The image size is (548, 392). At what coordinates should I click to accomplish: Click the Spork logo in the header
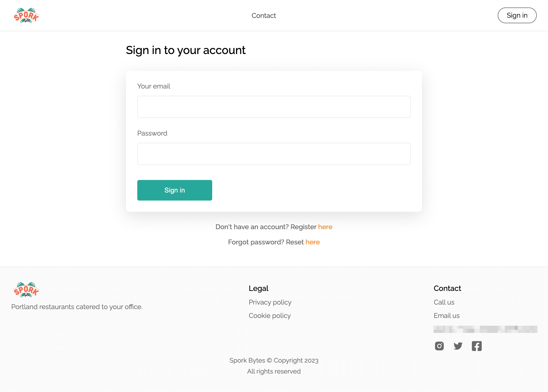pos(26,15)
